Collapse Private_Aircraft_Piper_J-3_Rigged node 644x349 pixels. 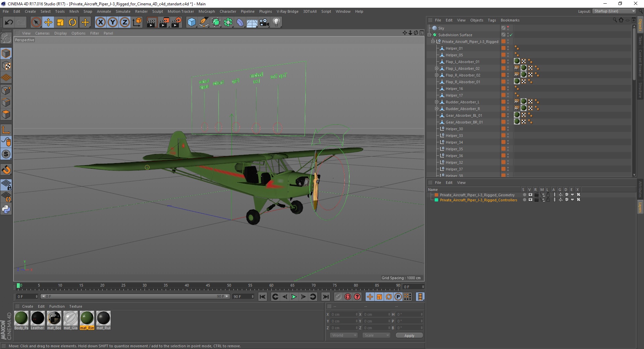[433, 41]
